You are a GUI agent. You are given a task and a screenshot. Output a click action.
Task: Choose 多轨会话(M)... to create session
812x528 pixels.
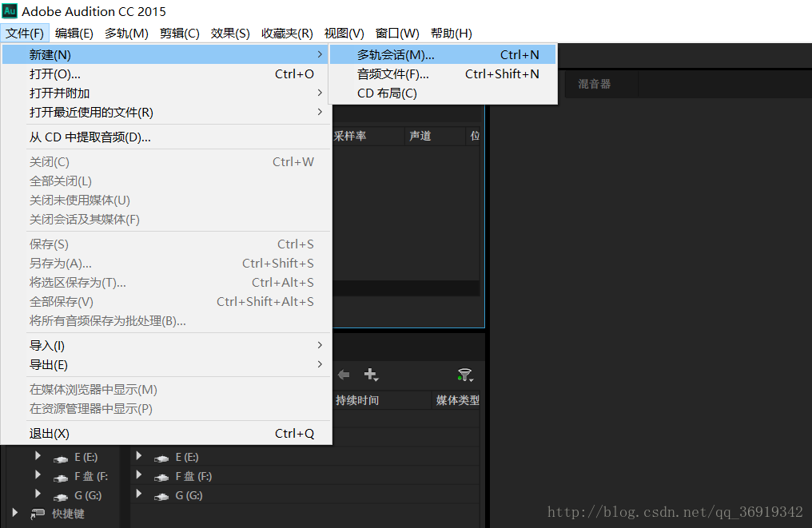(443, 54)
